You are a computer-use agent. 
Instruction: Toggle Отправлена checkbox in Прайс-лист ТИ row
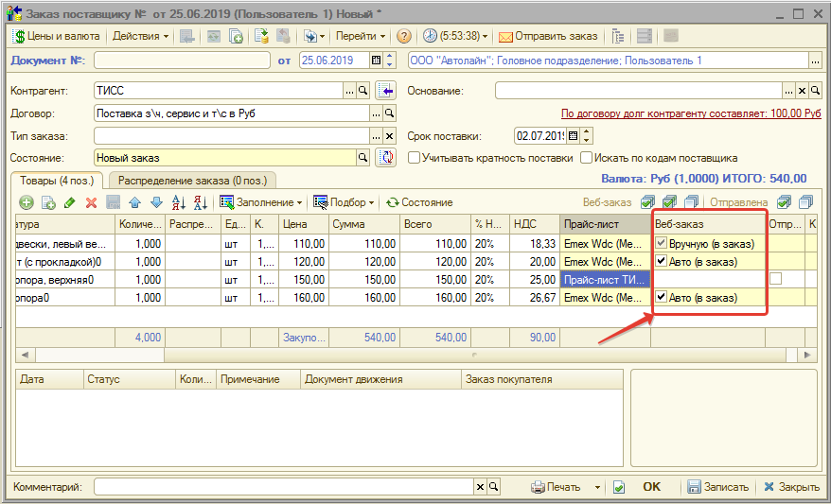tap(776, 278)
